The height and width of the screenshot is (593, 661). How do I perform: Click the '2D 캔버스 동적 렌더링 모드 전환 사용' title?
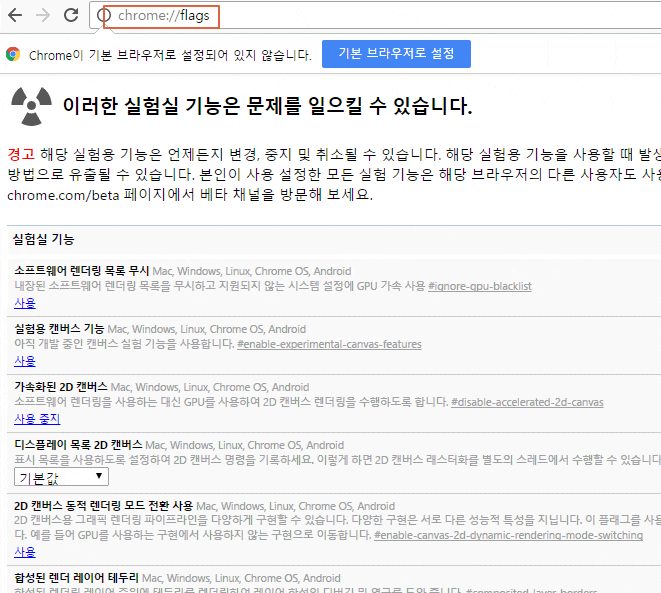pos(103,506)
